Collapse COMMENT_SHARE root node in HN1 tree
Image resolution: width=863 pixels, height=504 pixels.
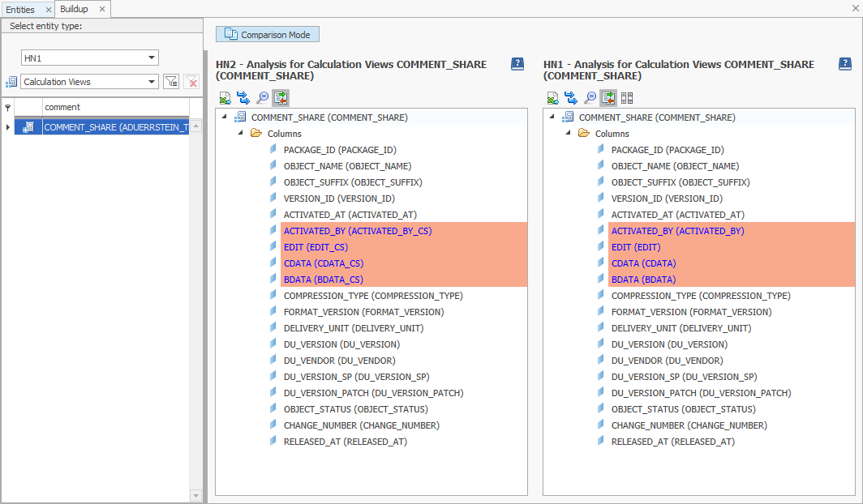click(552, 117)
